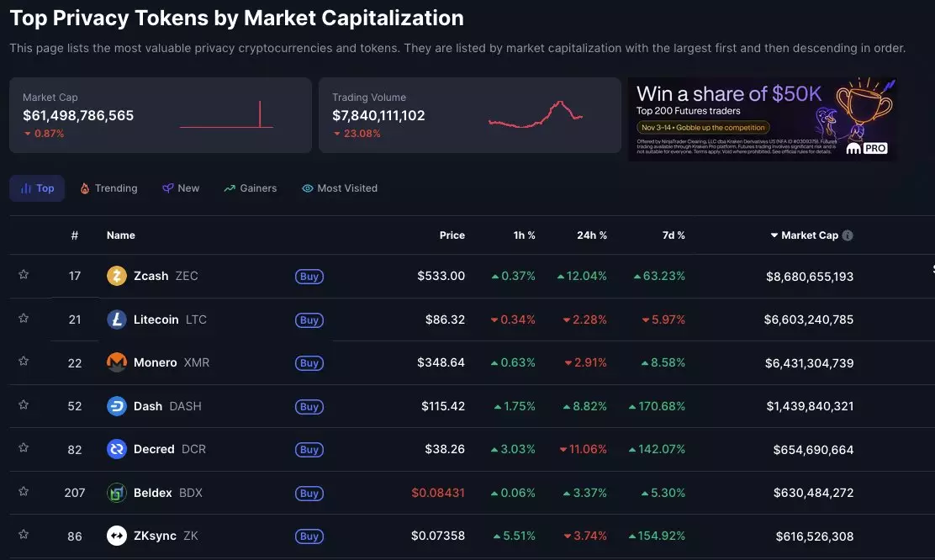Sort by the Market Cap column arrow

click(x=774, y=235)
